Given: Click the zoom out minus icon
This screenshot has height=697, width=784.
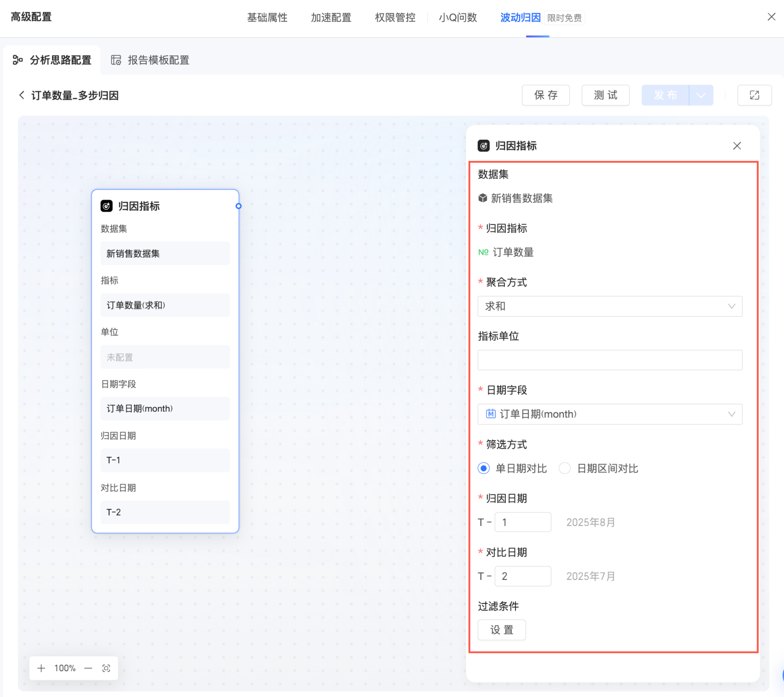Looking at the screenshot, I should tap(88, 668).
